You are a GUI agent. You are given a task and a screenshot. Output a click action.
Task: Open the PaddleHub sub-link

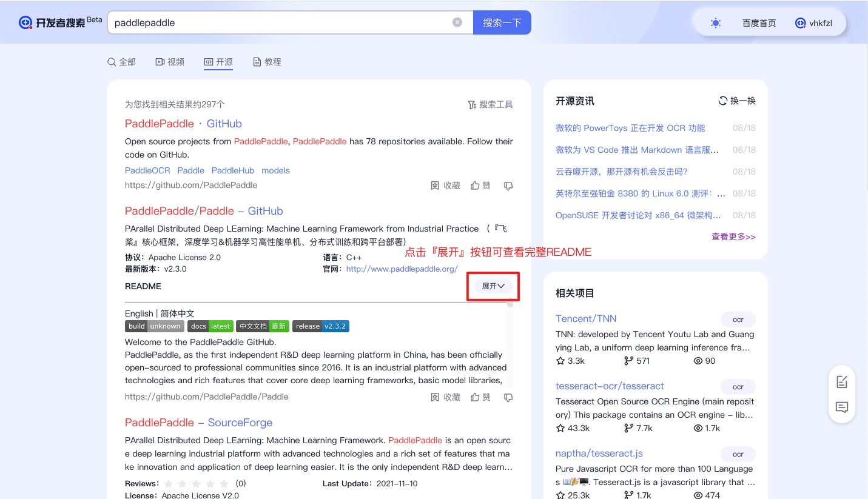click(233, 170)
